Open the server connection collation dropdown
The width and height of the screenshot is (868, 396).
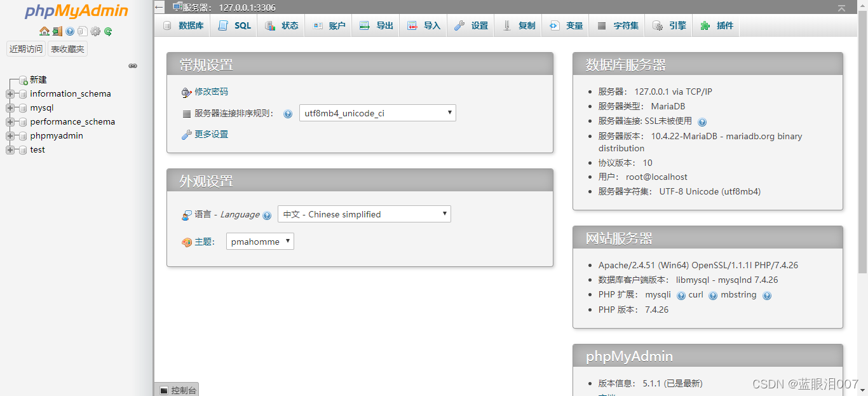coord(377,113)
